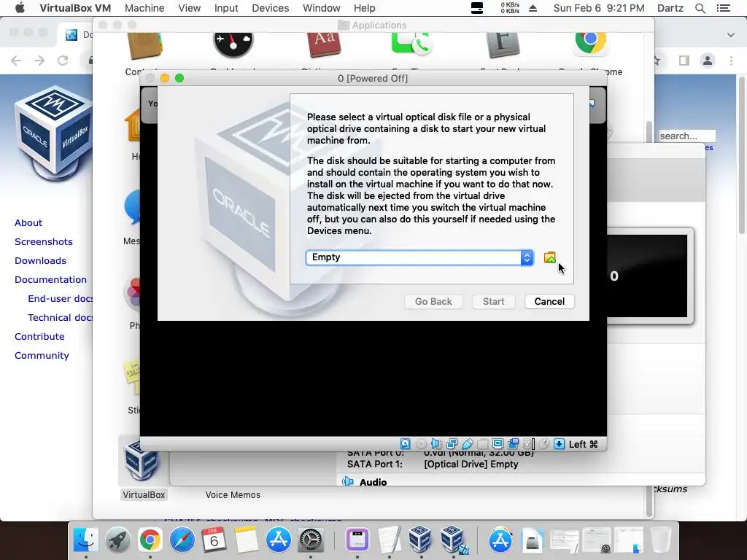Screen dimensions: 747x560
Task: Open the Community link
Action: [x=42, y=356]
